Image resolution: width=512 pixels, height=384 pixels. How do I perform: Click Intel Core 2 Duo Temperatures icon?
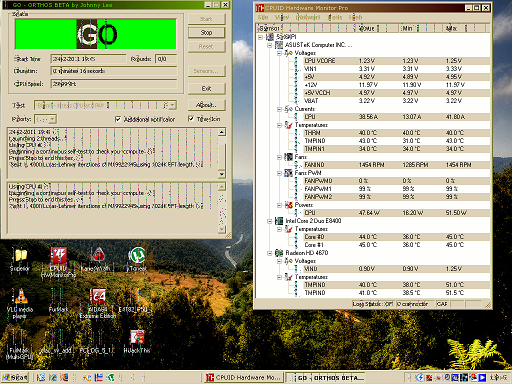tap(289, 229)
